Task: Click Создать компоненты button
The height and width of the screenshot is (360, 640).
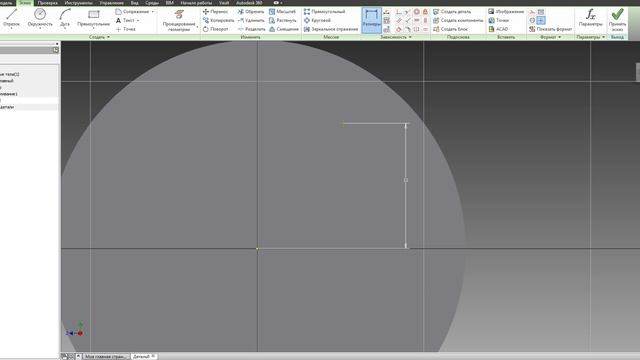Action: 458,20
